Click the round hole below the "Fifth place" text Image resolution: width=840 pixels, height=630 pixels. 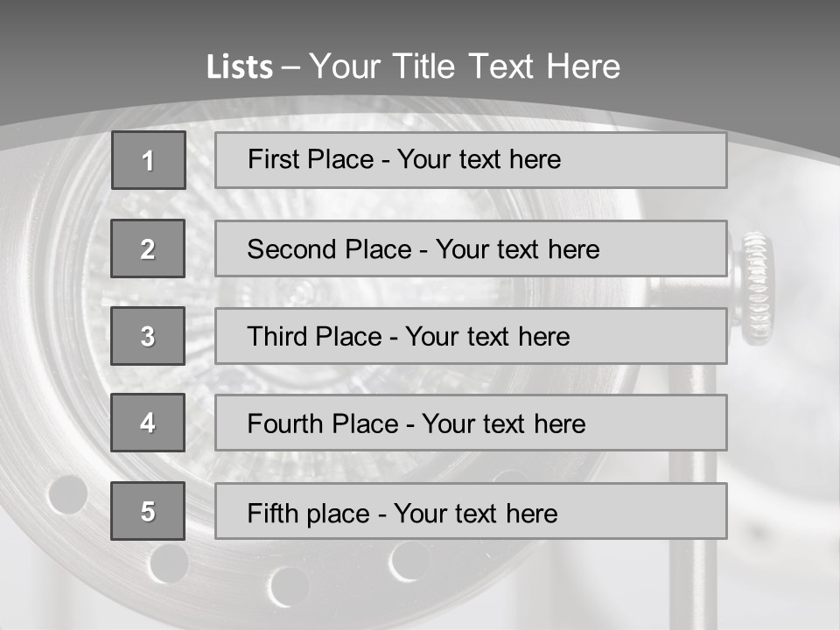point(409,561)
